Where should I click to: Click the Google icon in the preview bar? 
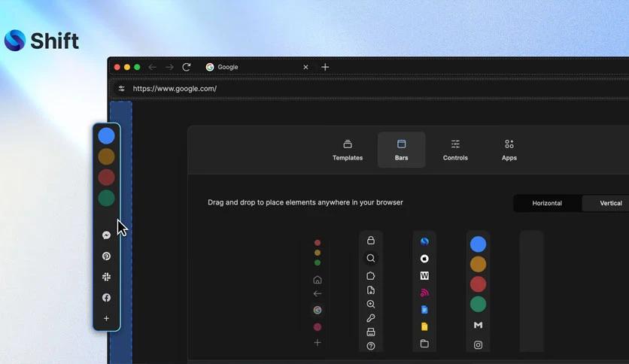coord(318,310)
